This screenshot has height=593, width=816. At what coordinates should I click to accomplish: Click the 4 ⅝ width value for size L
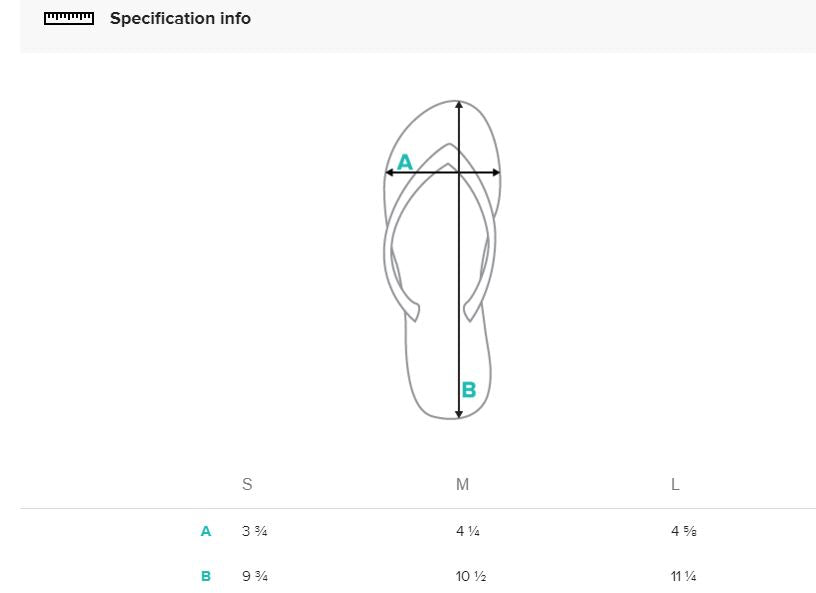(683, 531)
